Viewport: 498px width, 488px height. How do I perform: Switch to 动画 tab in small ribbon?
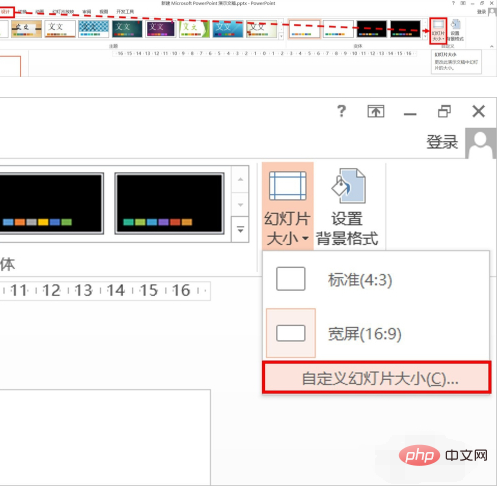40,12
